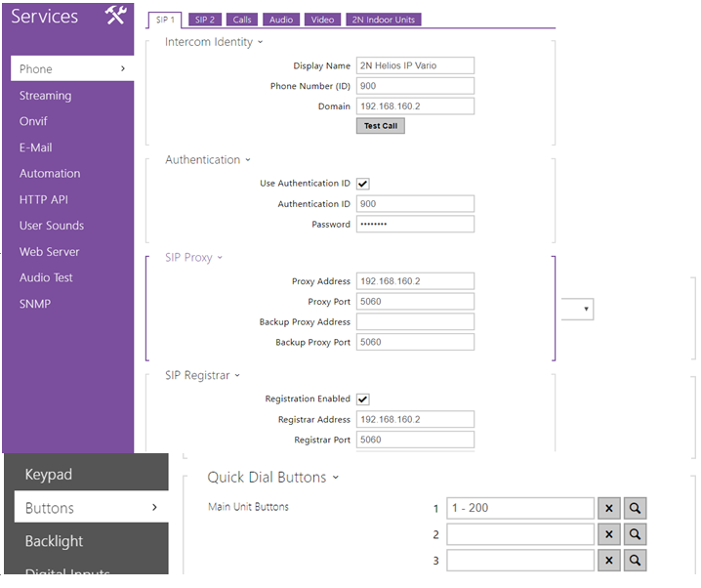This screenshot has width=701, height=588.
Task: Click the Services wrench tools icon
Action: pyautogui.click(x=115, y=16)
